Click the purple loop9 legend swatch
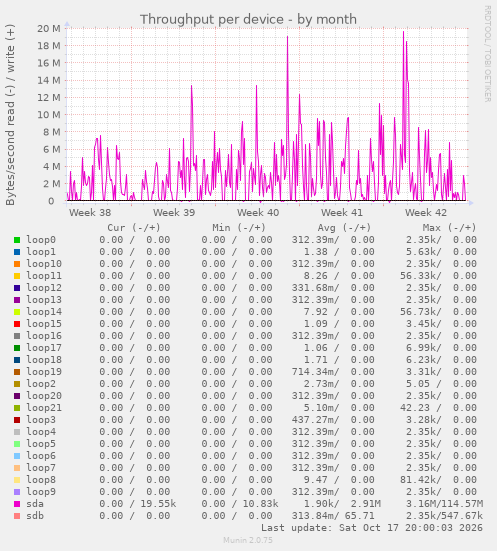497x551 pixels. click(x=17, y=492)
